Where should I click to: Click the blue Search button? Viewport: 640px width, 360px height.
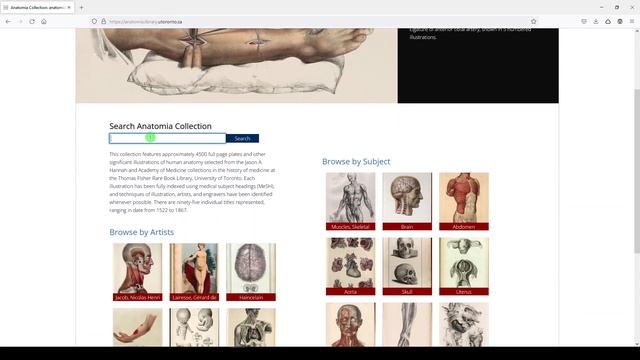tap(242, 138)
